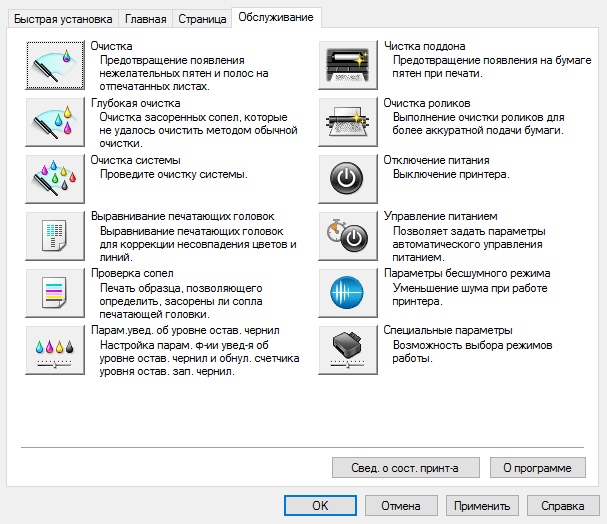This screenshot has width=607, height=524.
Task: Click the Очистка роликов heading text
Action: [x=427, y=103]
